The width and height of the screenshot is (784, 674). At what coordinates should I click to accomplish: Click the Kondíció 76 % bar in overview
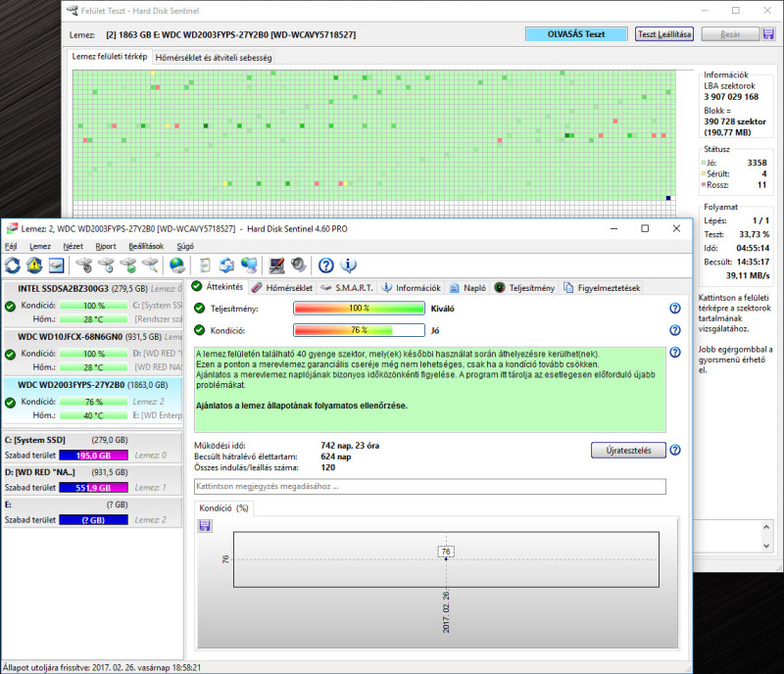click(359, 330)
